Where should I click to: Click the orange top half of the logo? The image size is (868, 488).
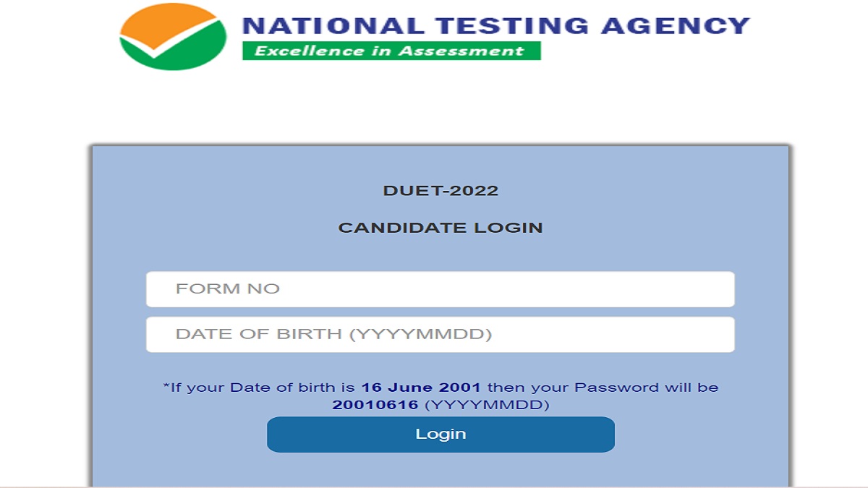166,20
